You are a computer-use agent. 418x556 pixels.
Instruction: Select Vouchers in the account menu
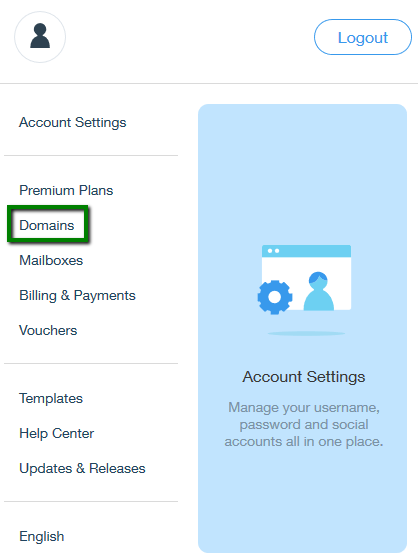(x=48, y=330)
